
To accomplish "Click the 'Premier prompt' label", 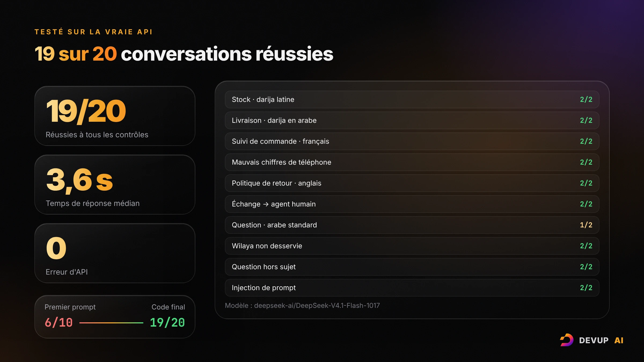I will (x=70, y=307).
